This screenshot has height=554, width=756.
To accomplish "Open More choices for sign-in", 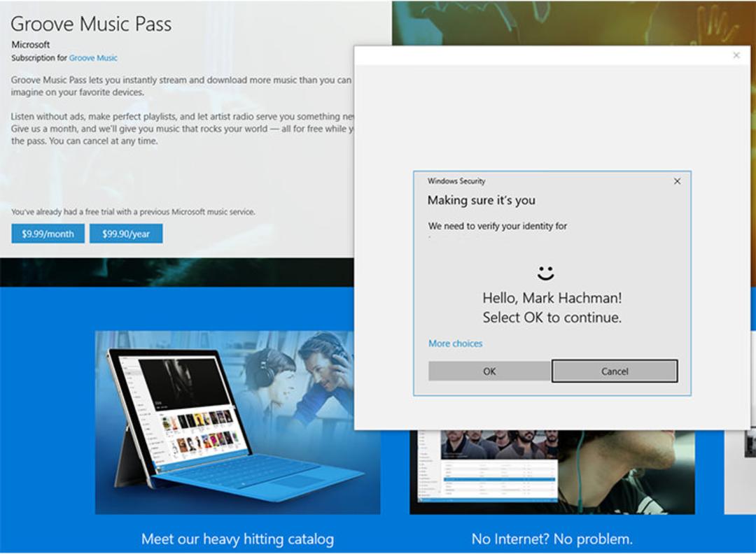I will [455, 343].
